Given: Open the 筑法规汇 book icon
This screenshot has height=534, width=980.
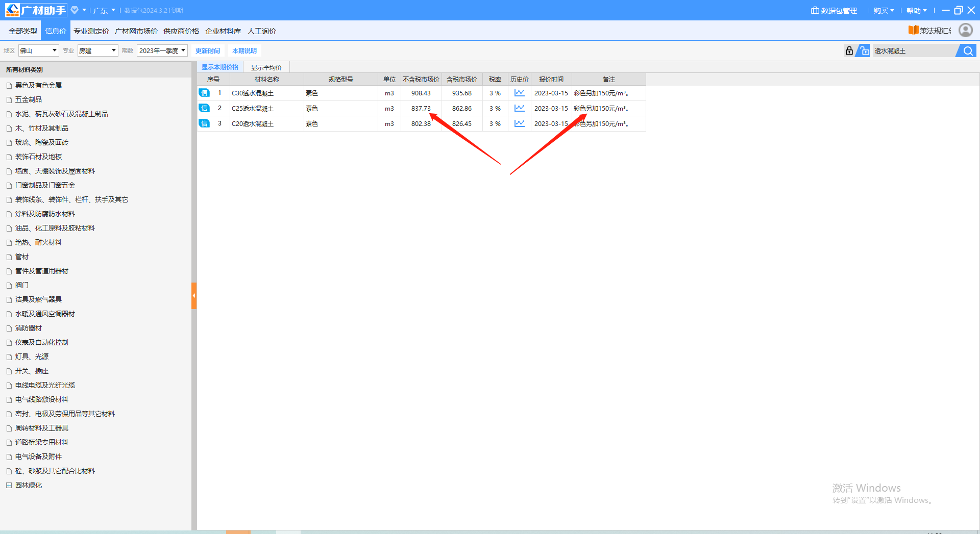Looking at the screenshot, I should click(x=913, y=30).
